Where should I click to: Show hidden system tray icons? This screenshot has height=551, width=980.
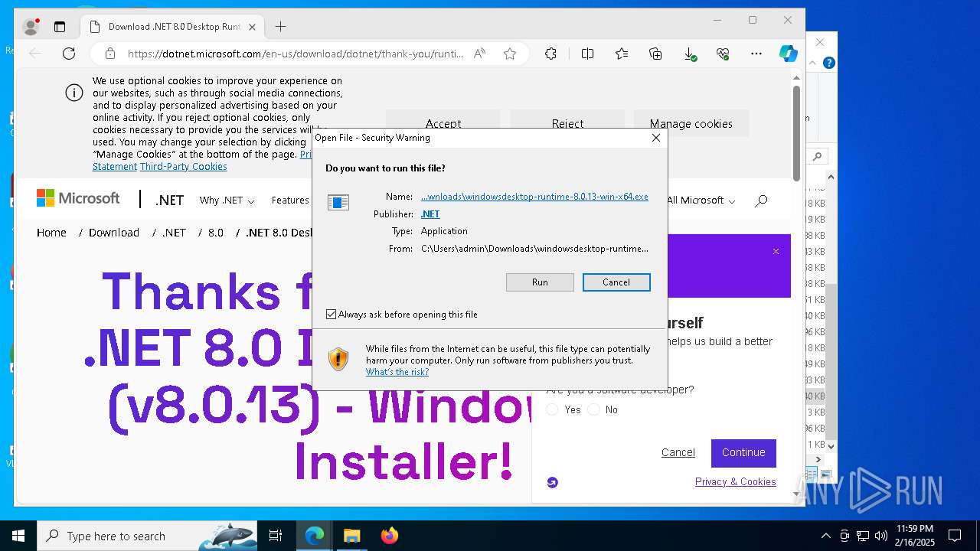825,536
